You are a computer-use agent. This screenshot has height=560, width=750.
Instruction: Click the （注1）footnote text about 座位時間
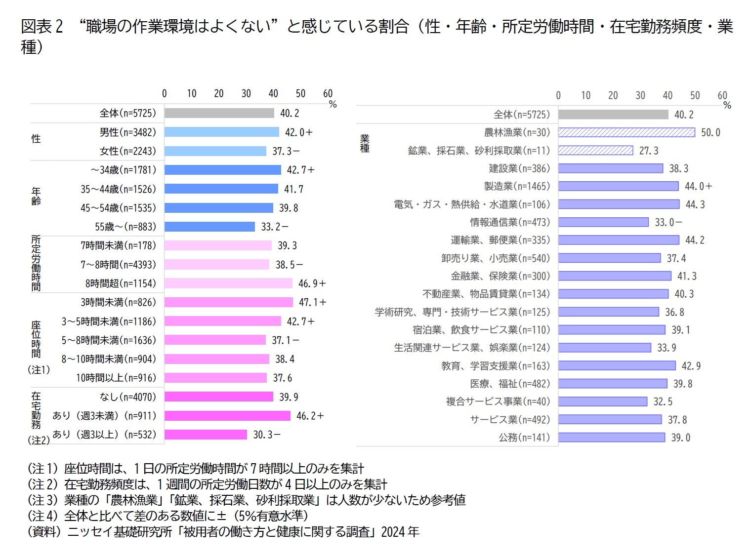tap(198, 467)
